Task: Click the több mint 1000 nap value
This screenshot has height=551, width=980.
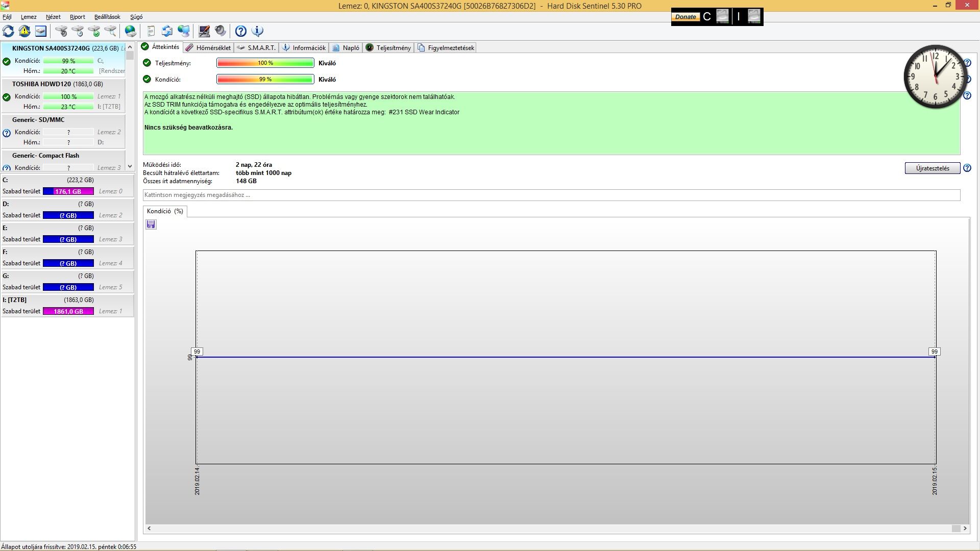Action: 263,173
